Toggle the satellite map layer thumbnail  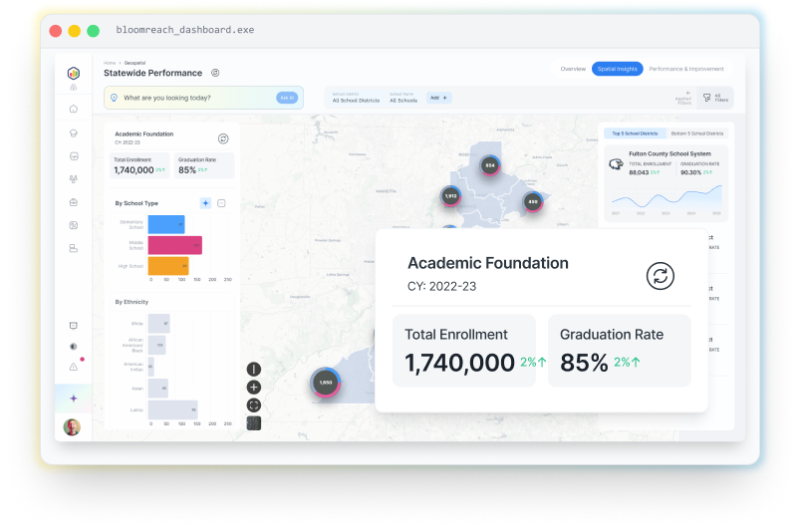point(253,423)
